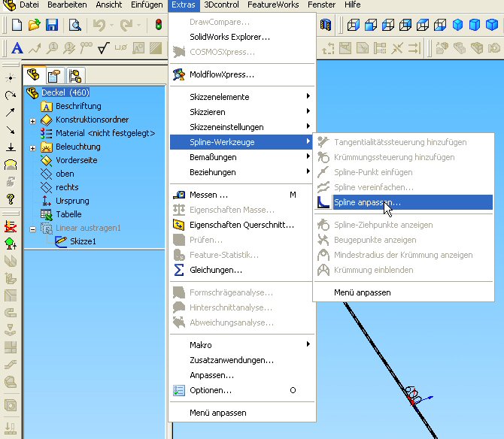Click the Print preview icon
The width and height of the screenshot is (504, 439).
[x=75, y=25]
